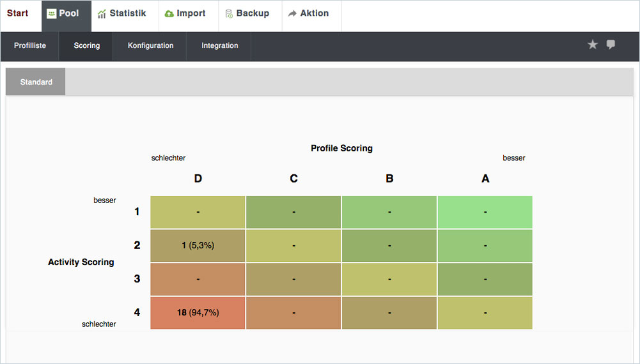The width and height of the screenshot is (640, 364).
Task: Click the Aktion arrow icon
Action: pyautogui.click(x=292, y=13)
